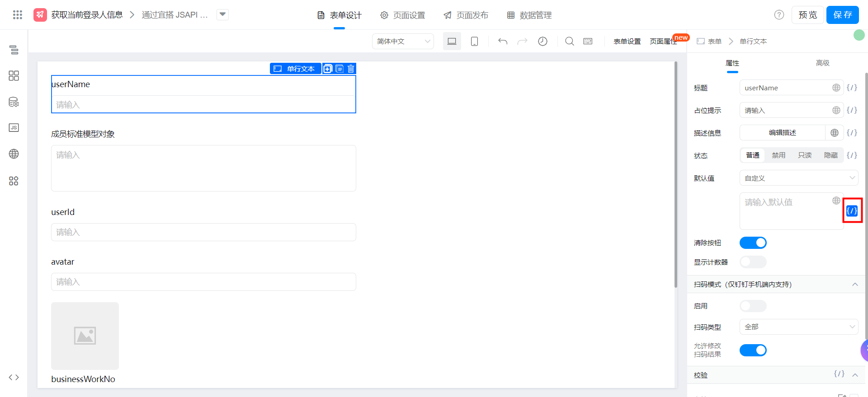The width and height of the screenshot is (868, 397).
Task: Switch to the 数据管理 tab
Action: (x=529, y=15)
